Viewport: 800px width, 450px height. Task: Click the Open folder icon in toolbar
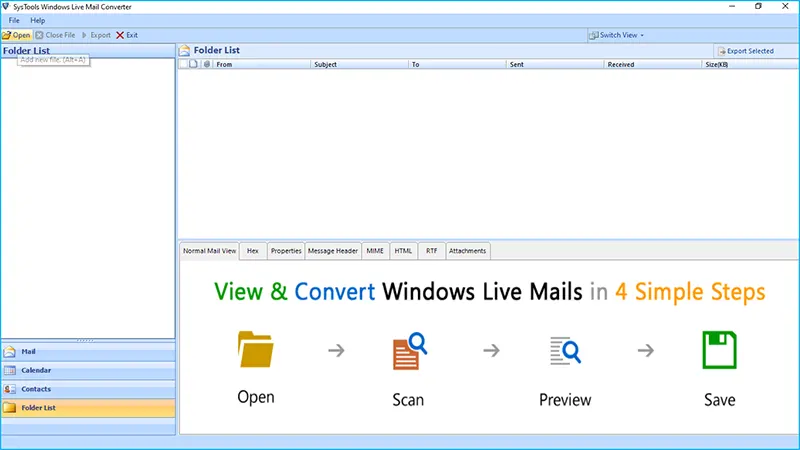point(7,35)
